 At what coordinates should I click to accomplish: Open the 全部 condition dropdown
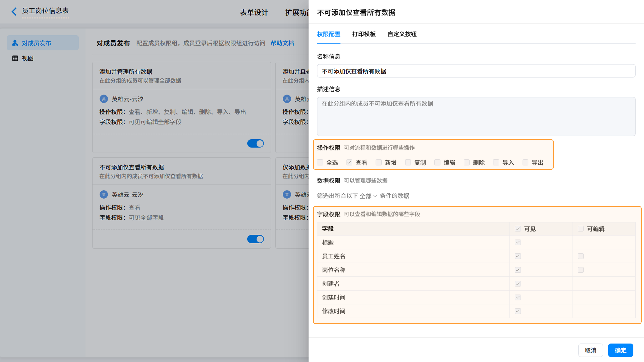click(x=368, y=196)
